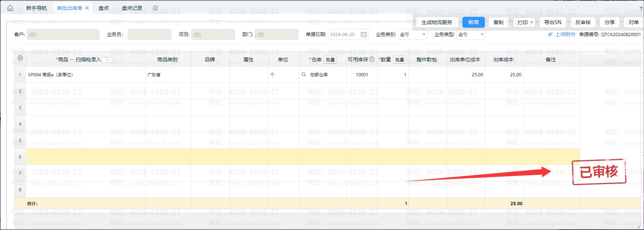Switch to the 盘点 tab
644x230 pixels.
pos(104,8)
